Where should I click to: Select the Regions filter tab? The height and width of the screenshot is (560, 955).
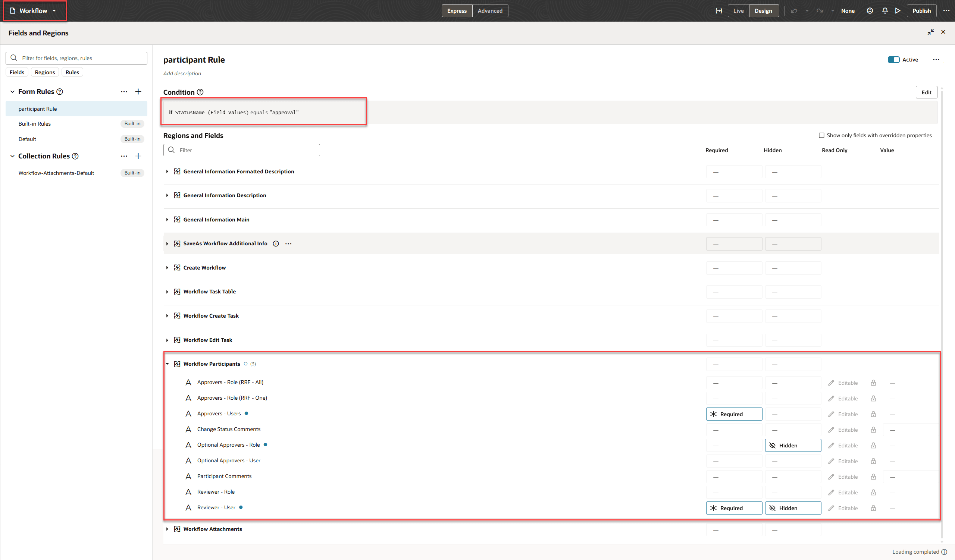(44, 72)
